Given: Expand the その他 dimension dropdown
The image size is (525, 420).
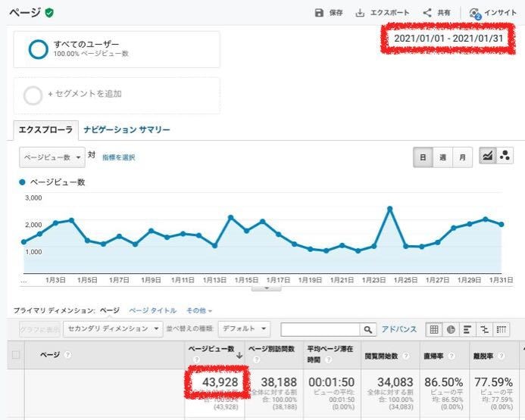Looking at the screenshot, I should pyautogui.click(x=199, y=311).
